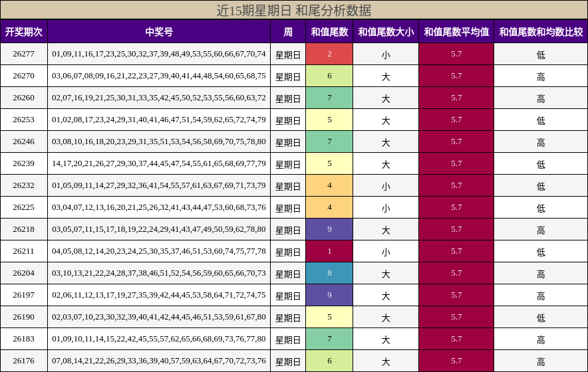Click winning numbers of issue 26197
588x372 pixels.
pyautogui.click(x=159, y=295)
